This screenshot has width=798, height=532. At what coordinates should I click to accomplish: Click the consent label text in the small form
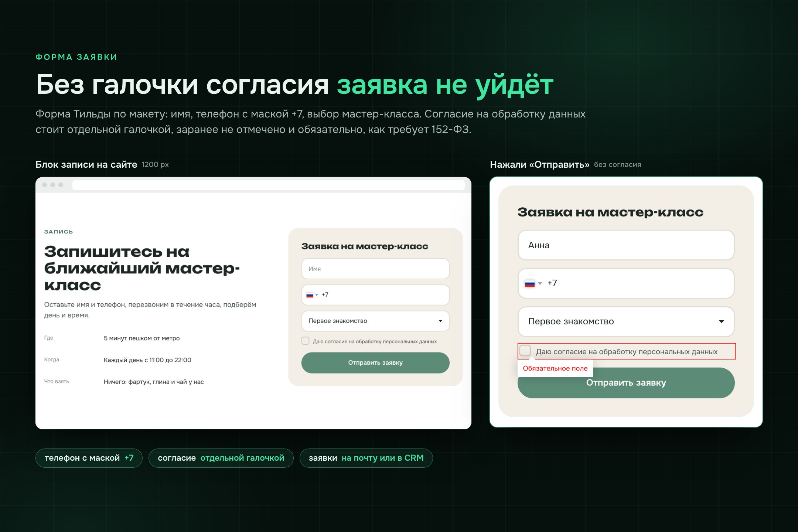pos(375,342)
